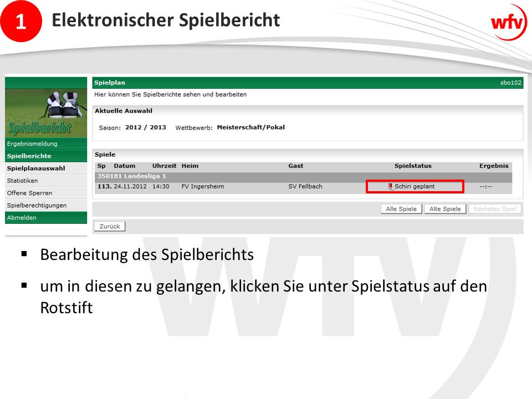Click the Spiele section heading
Screen dimensions: 532x399
(x=105, y=155)
